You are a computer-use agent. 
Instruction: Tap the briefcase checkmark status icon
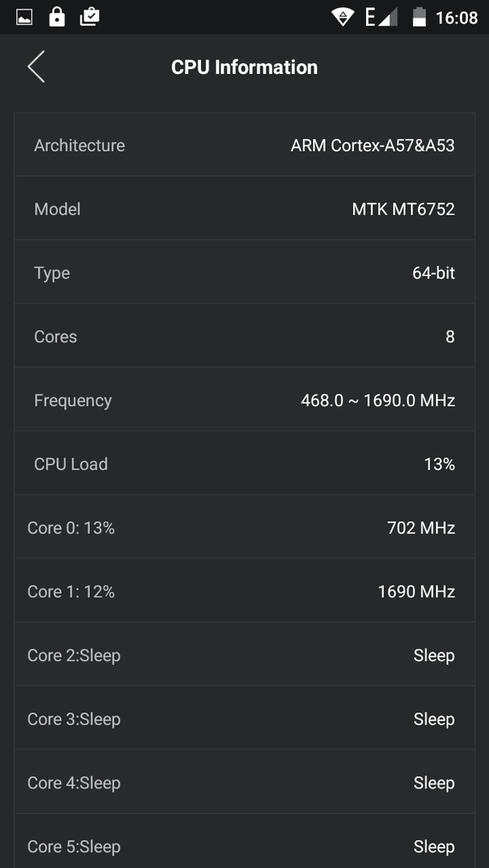coord(90,17)
